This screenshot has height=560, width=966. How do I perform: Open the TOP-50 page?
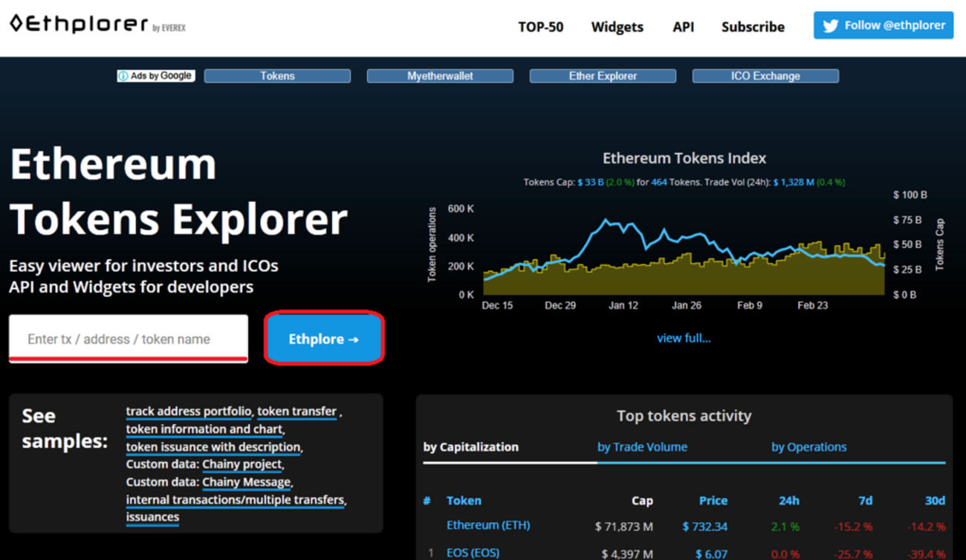point(540,27)
